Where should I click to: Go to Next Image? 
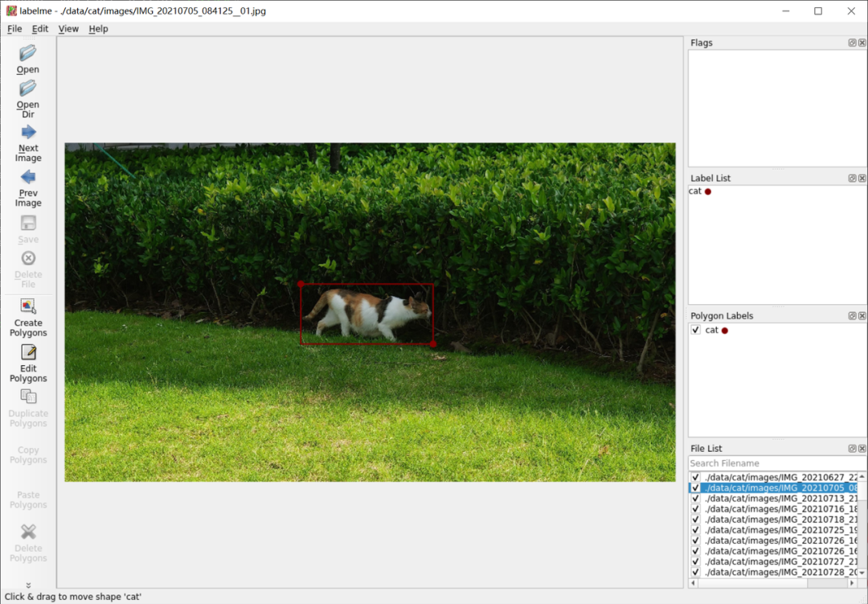point(28,133)
